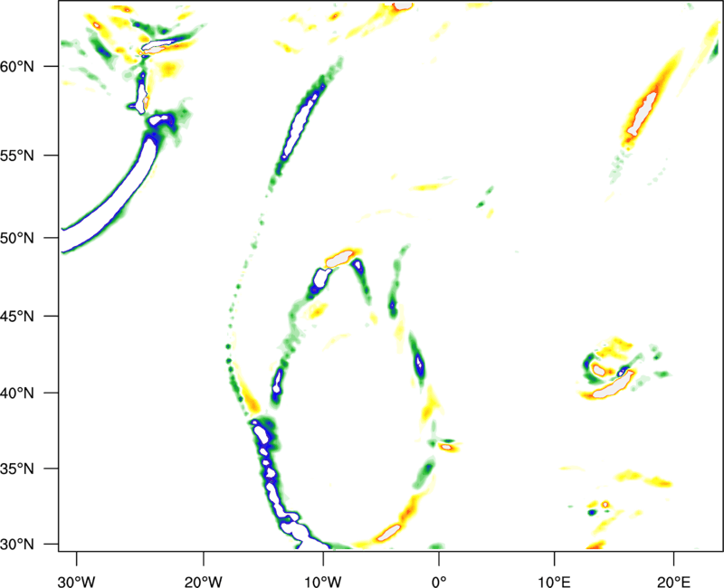Click the 40°N latitude label
Image resolution: width=724 pixels, height=588 pixels.
(x=17, y=394)
